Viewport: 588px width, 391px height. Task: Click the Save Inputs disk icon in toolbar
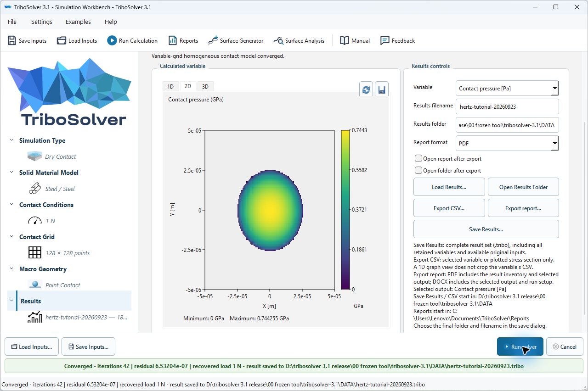click(12, 40)
